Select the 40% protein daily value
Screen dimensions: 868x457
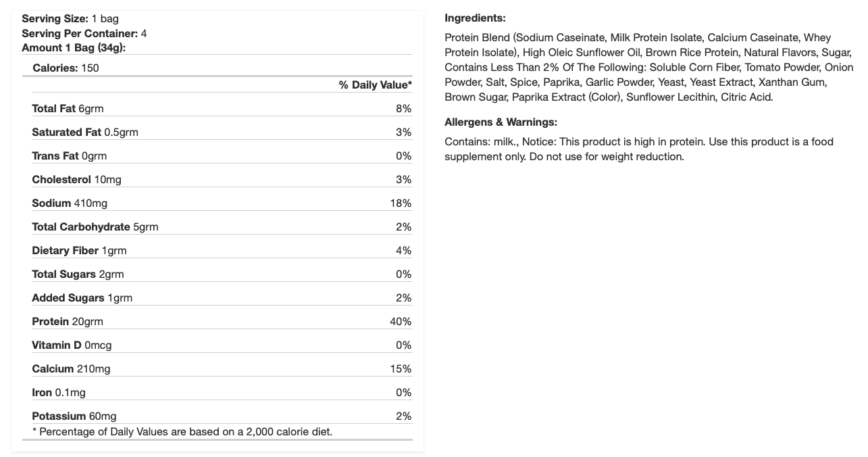coord(401,321)
